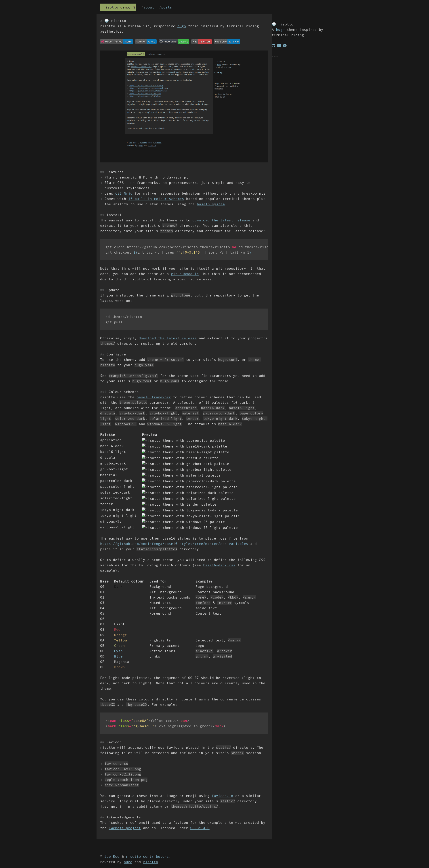Follow the hugo link in the intro paragraph
The image size is (429, 868).
click(x=182, y=26)
